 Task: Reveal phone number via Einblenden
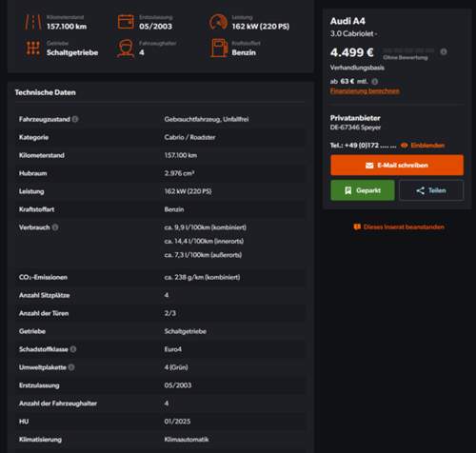[423, 146]
